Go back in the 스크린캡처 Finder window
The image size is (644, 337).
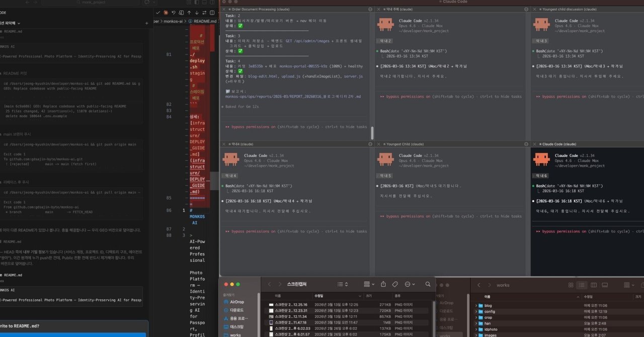coord(269,285)
